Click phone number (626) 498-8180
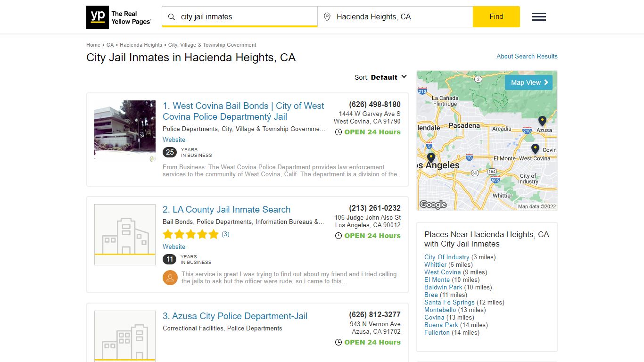The width and height of the screenshot is (644, 362). (375, 104)
